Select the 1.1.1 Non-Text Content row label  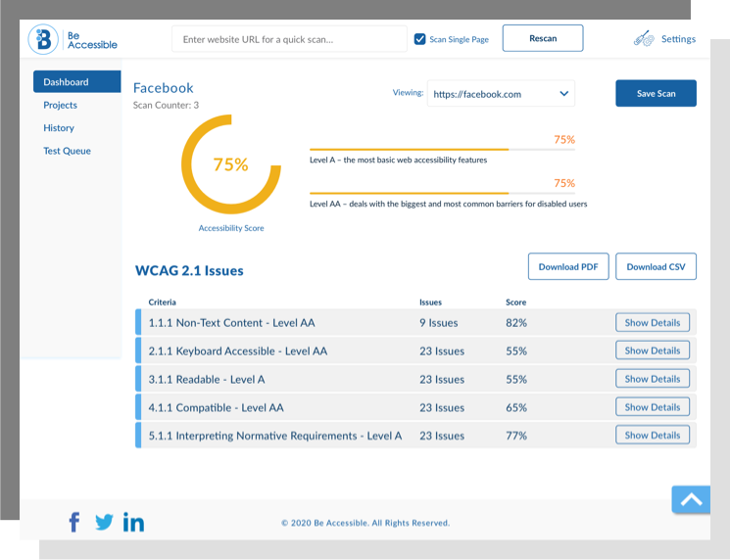point(231,322)
